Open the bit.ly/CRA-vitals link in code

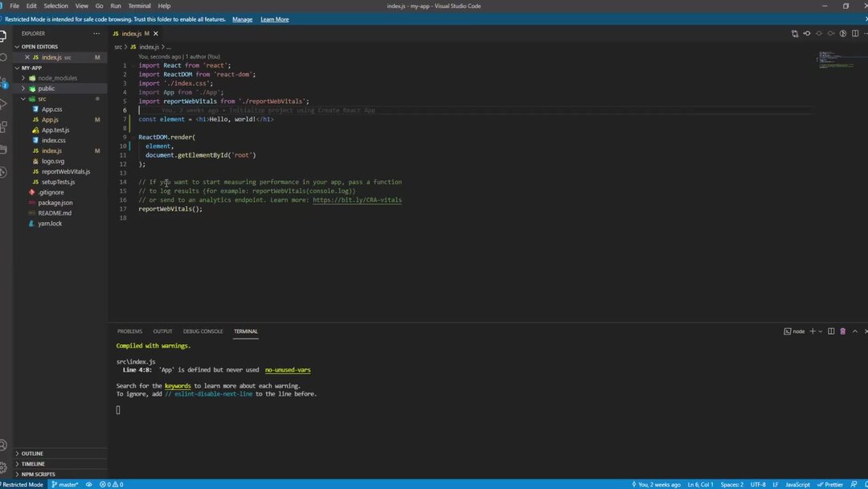click(x=357, y=200)
